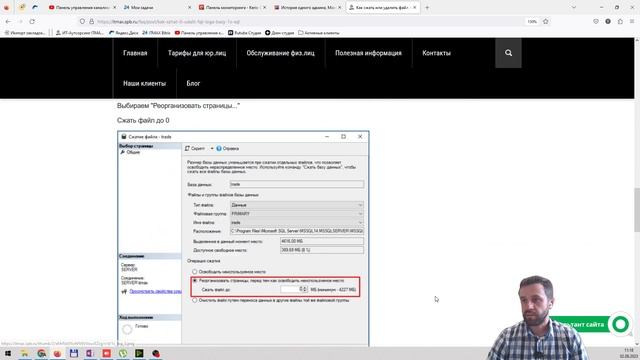Close the 'История одного админа' tab
The width and height of the screenshot is (640, 360).
click(340, 7)
